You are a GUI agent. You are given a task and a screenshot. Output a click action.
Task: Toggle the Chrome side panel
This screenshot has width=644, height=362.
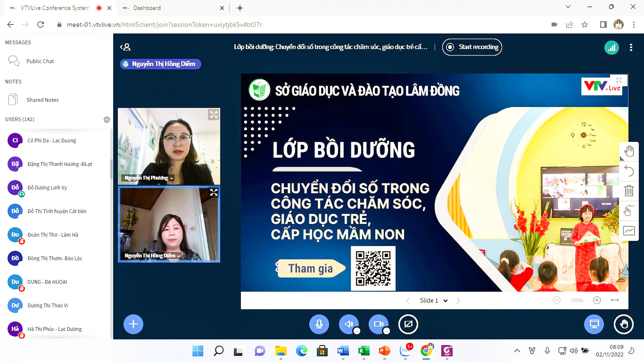(x=603, y=25)
